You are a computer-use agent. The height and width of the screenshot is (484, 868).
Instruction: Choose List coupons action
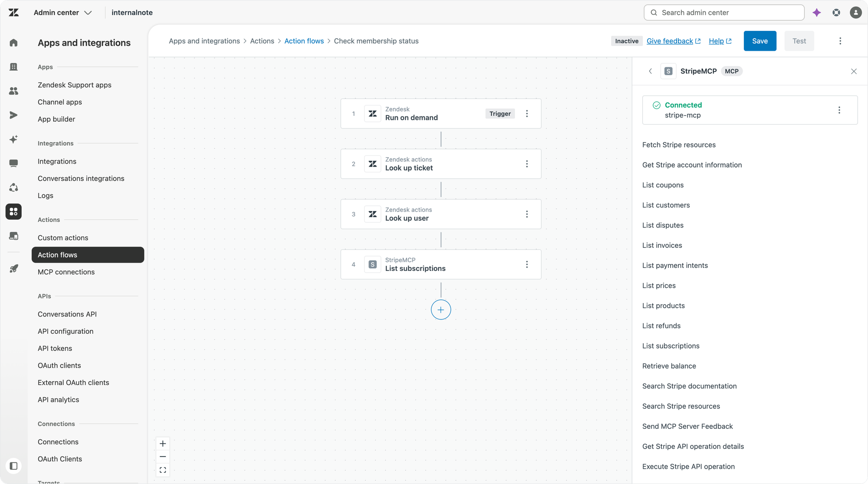(x=663, y=185)
